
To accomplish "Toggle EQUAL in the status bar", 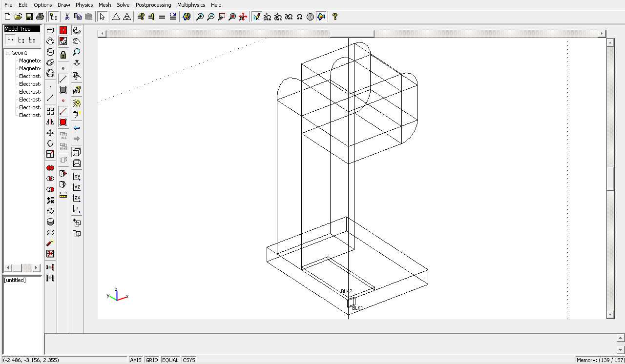I will pos(170,360).
